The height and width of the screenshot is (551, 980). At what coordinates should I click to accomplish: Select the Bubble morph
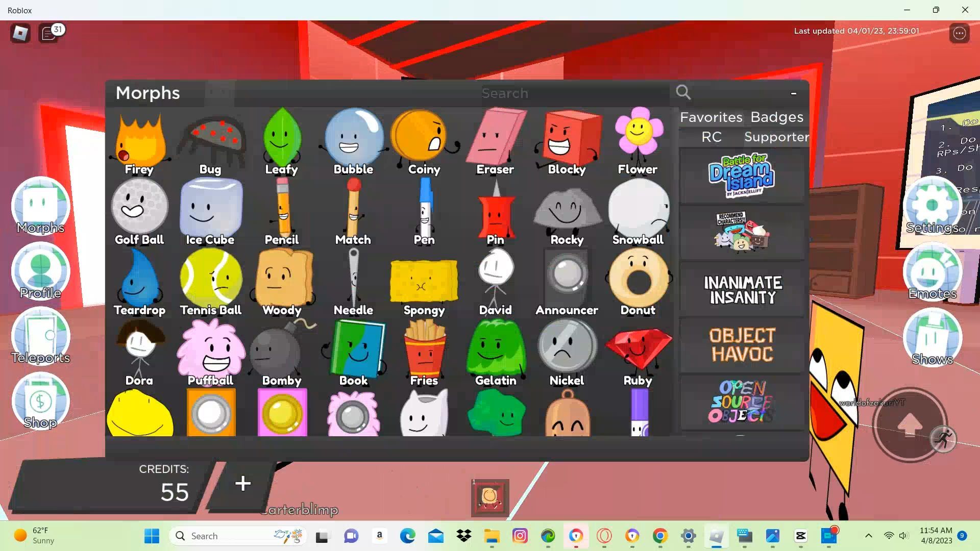(x=353, y=142)
